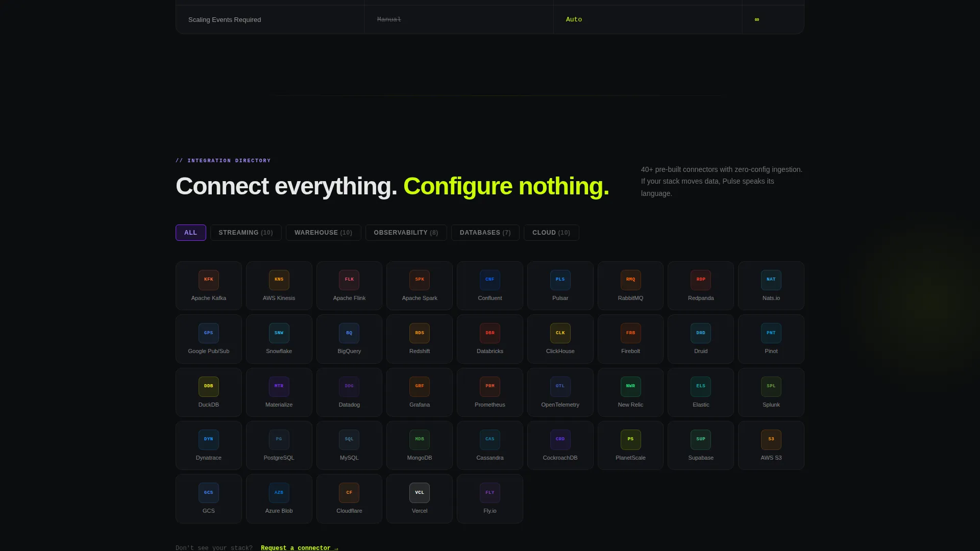Click the SPK Apache Spark icon
Viewport: 980px width, 551px height.
point(420,280)
